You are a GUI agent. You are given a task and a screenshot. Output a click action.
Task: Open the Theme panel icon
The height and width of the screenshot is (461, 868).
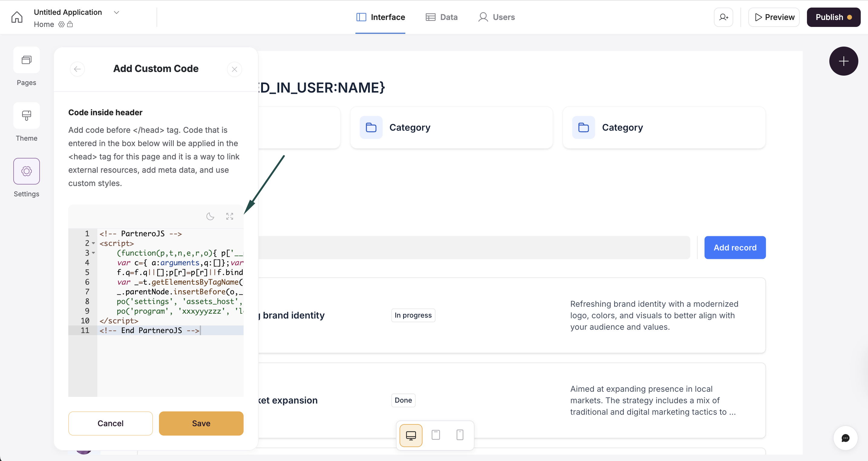click(x=26, y=116)
